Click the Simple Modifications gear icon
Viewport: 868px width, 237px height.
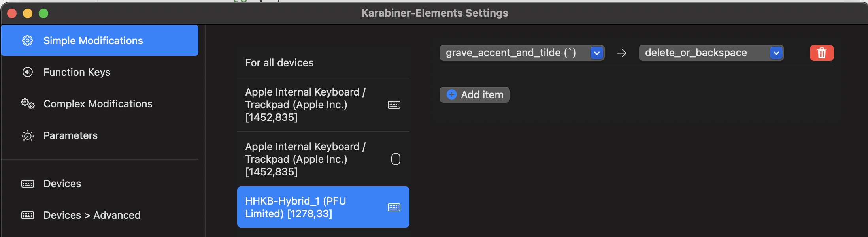27,41
